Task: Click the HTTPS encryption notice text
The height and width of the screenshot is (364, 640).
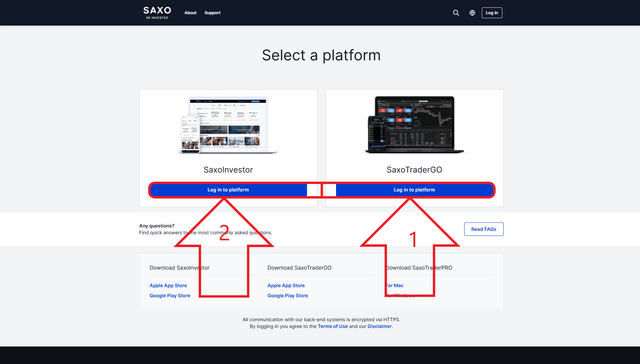Action: click(322, 320)
